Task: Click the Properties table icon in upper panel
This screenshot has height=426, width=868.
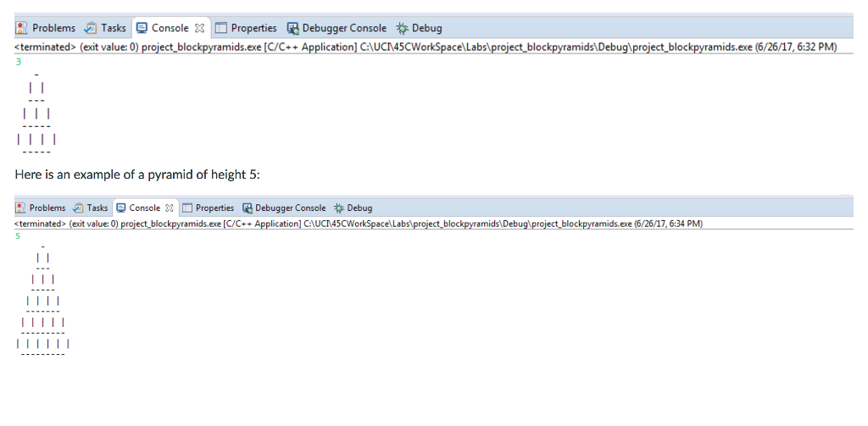Action: 221,28
